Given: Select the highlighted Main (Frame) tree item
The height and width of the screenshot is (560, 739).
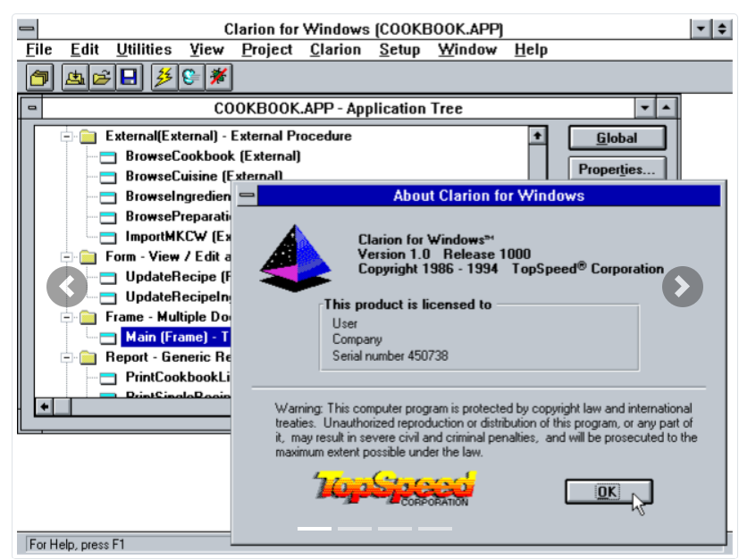Looking at the screenshot, I should (176, 338).
